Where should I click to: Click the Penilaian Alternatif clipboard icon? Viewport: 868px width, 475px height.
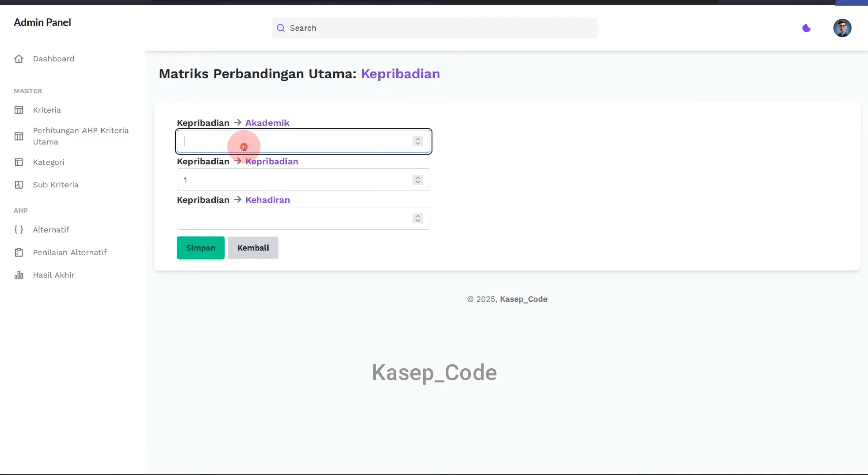[x=19, y=252]
